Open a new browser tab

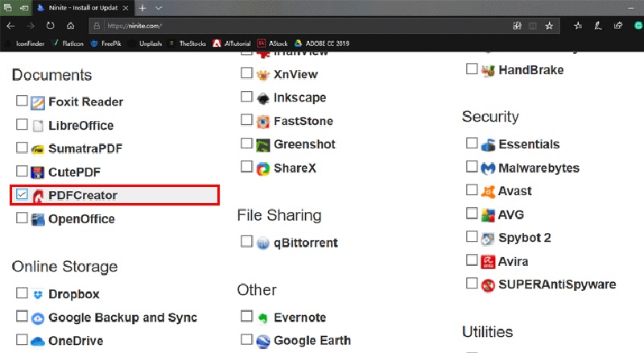[x=142, y=7]
